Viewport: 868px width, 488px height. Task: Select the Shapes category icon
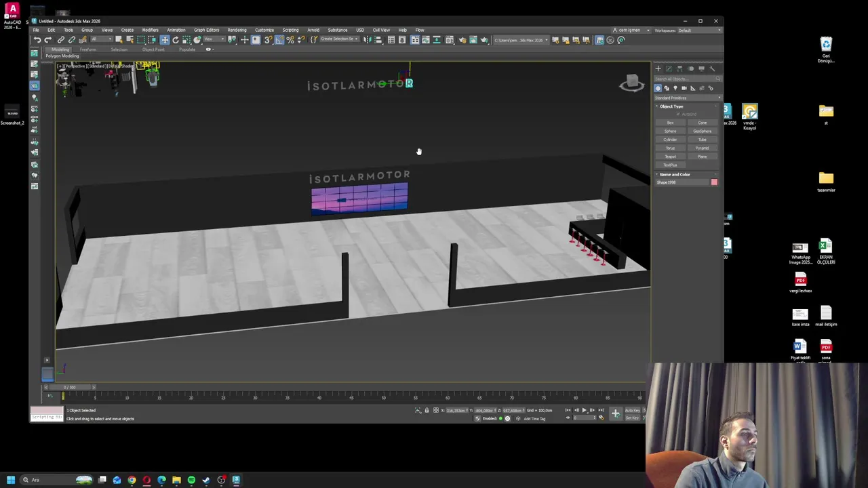tap(667, 88)
